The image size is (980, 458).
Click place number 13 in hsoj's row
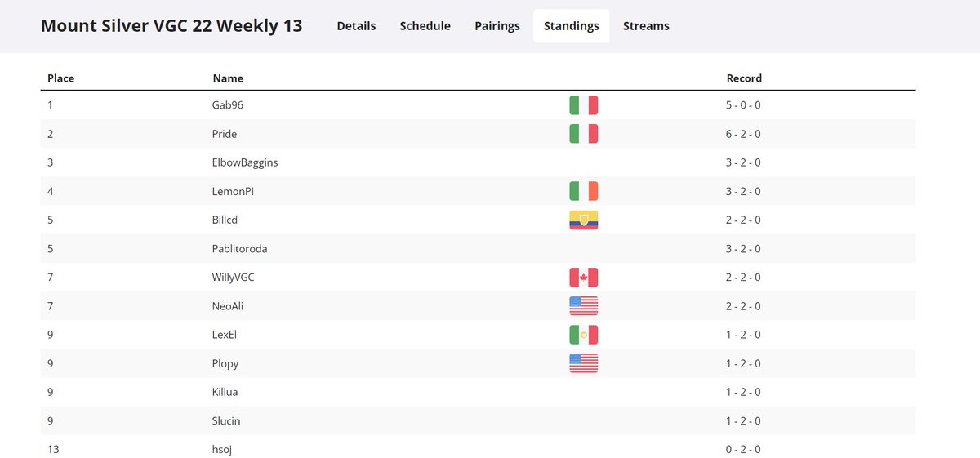[53, 449]
